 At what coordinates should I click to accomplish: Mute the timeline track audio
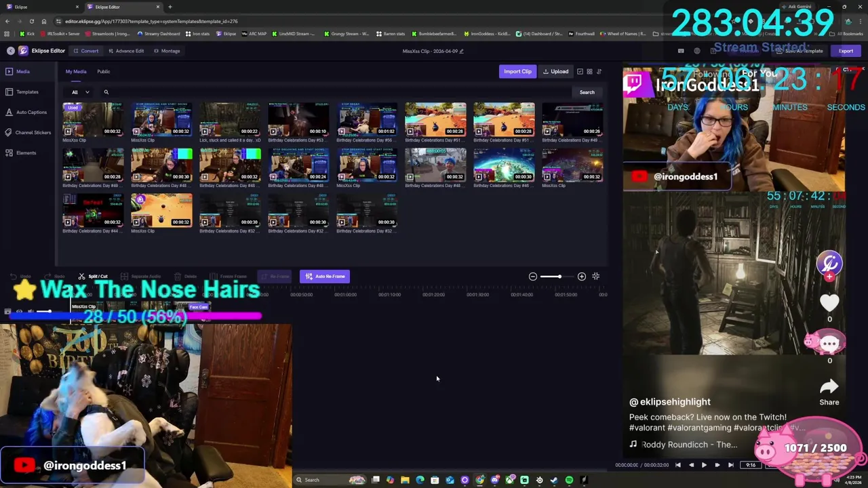coord(31,312)
